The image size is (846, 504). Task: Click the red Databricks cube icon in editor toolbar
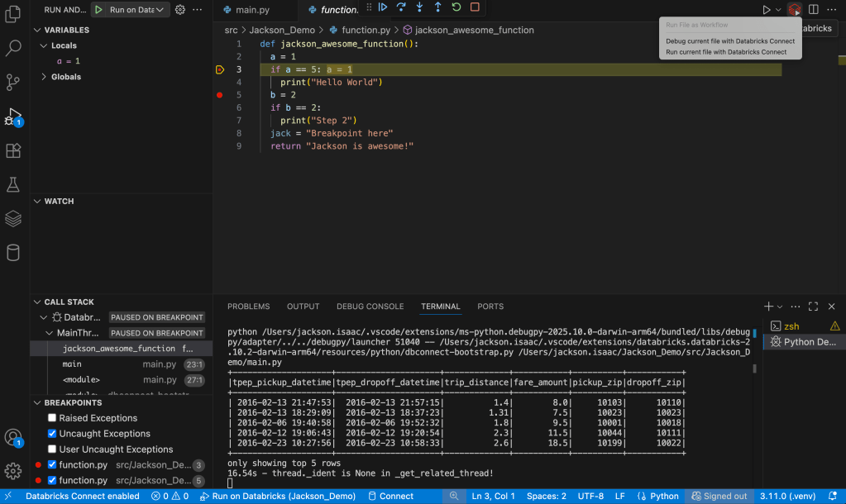tap(794, 8)
